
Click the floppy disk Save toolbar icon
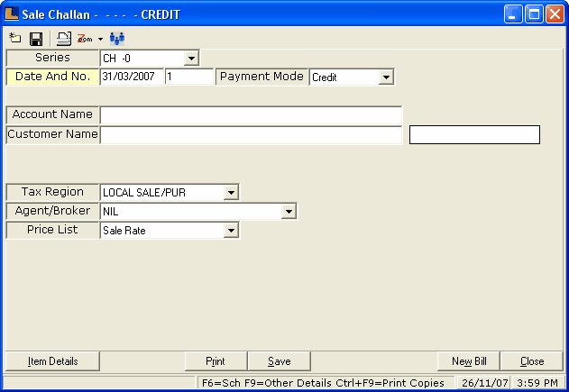click(x=36, y=39)
